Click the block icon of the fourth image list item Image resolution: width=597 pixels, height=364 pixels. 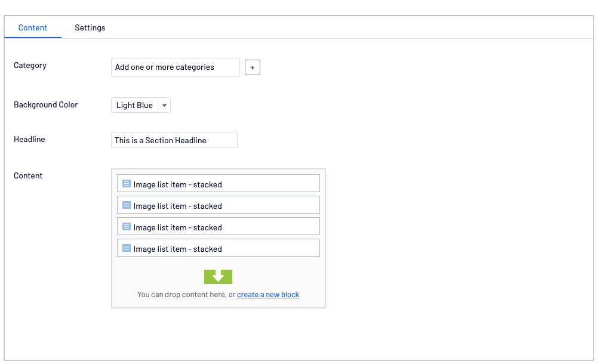(x=127, y=248)
